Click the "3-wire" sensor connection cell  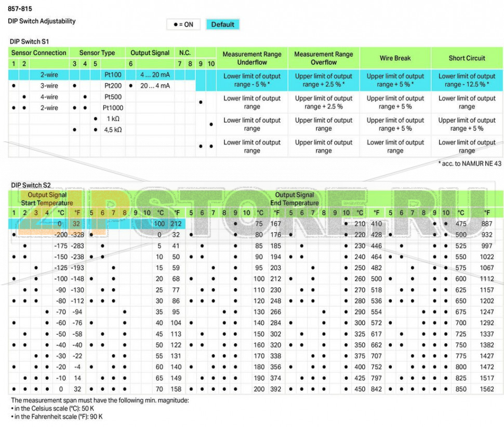49,86
